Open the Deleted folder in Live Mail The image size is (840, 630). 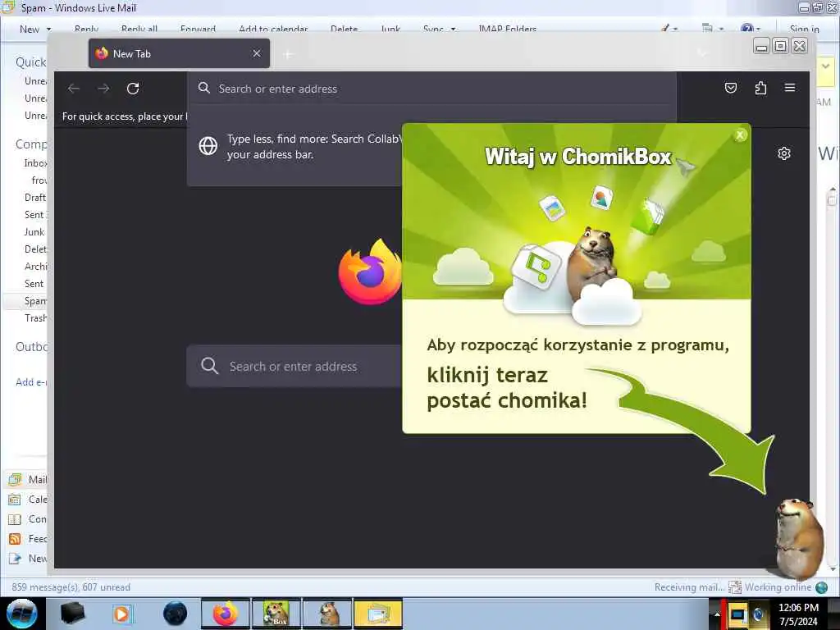click(35, 249)
